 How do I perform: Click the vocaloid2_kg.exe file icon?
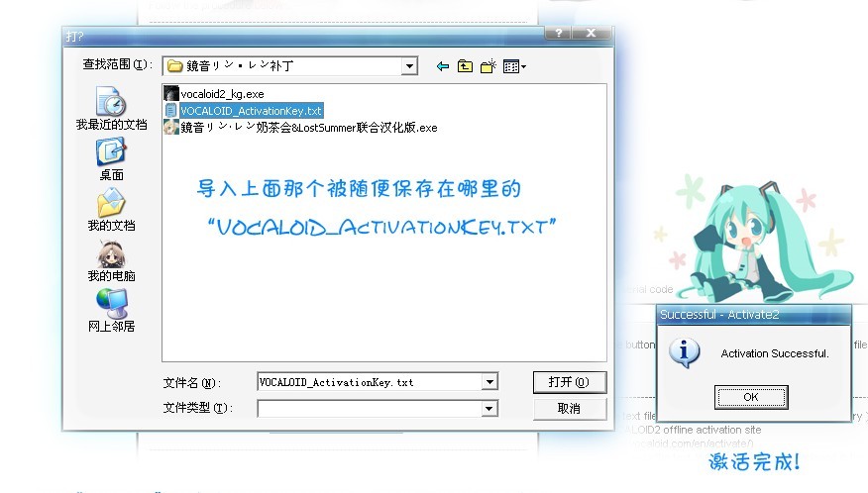pyautogui.click(x=171, y=93)
